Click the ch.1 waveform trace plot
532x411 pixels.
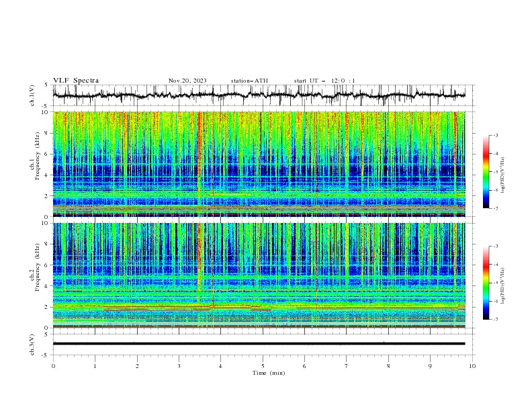click(259, 95)
